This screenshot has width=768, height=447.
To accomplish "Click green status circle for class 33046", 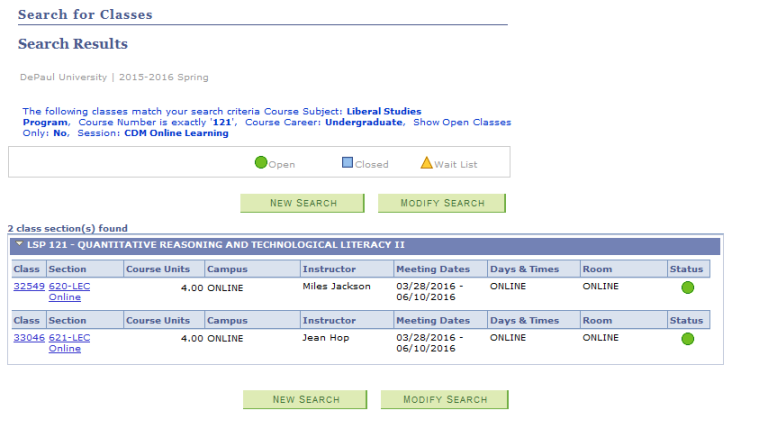I will click(687, 339).
